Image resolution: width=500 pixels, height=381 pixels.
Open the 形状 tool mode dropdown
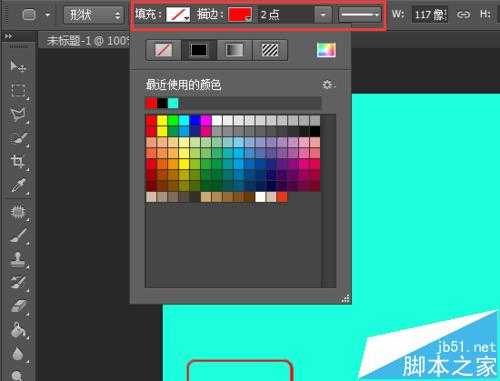click(93, 15)
